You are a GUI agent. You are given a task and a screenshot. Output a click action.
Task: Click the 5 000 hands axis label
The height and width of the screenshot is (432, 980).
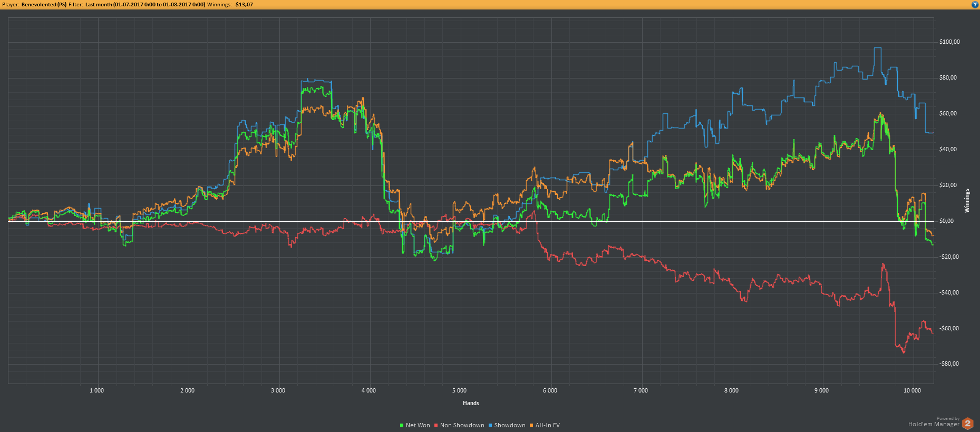click(459, 390)
